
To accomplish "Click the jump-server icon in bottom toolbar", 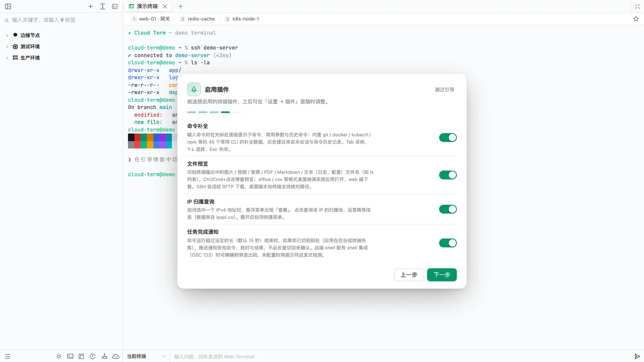I will 104,356.
